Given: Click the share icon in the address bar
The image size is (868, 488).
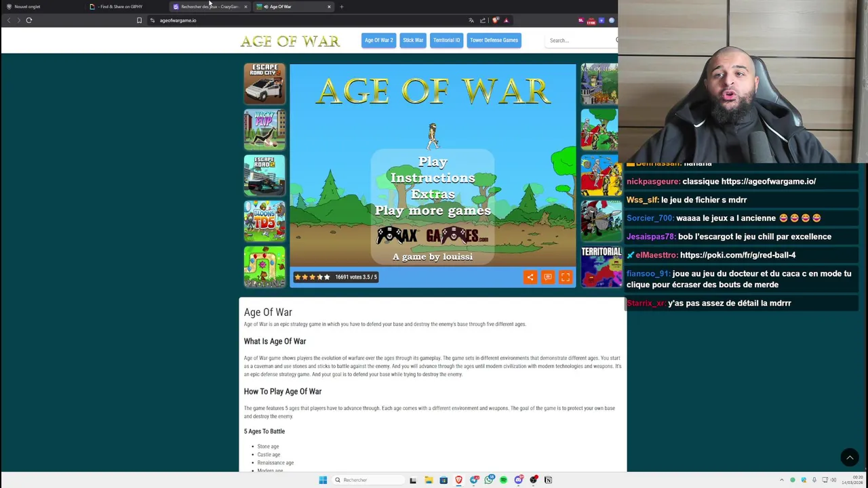Looking at the screenshot, I should pyautogui.click(x=483, y=20).
